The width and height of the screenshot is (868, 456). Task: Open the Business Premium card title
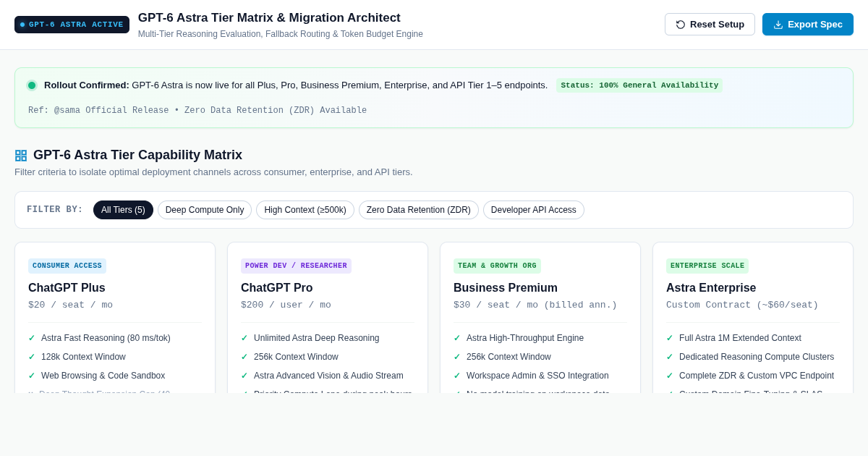tap(506, 288)
